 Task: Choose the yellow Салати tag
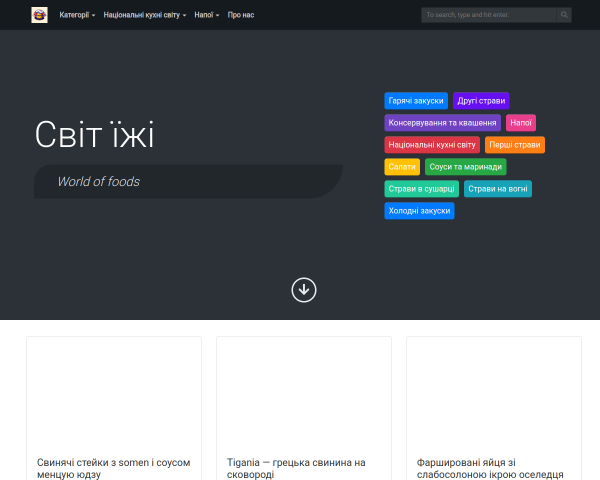coord(402,167)
